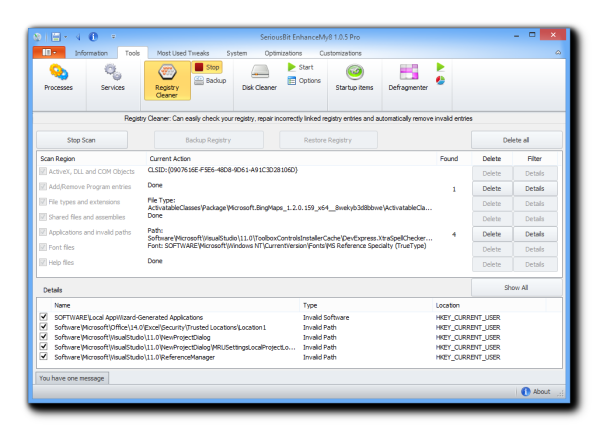Switch to the Information tab
The height and width of the screenshot is (433, 600).
[x=91, y=53]
